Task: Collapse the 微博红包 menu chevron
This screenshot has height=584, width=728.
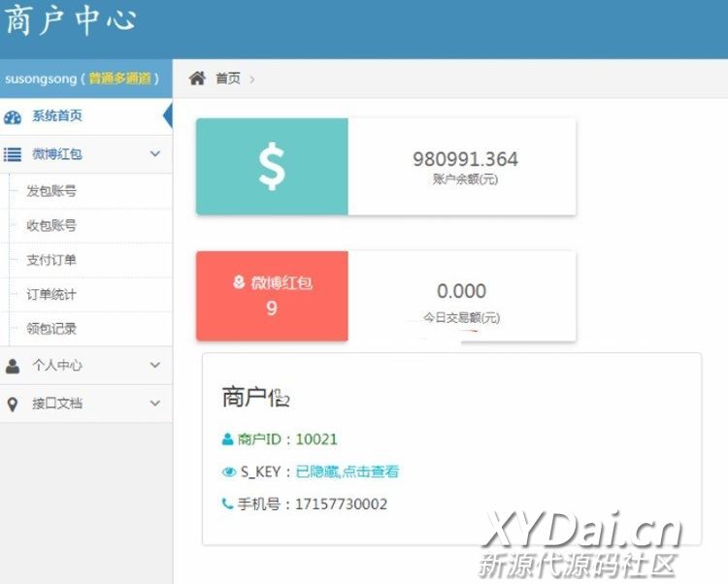Action: tap(155, 153)
